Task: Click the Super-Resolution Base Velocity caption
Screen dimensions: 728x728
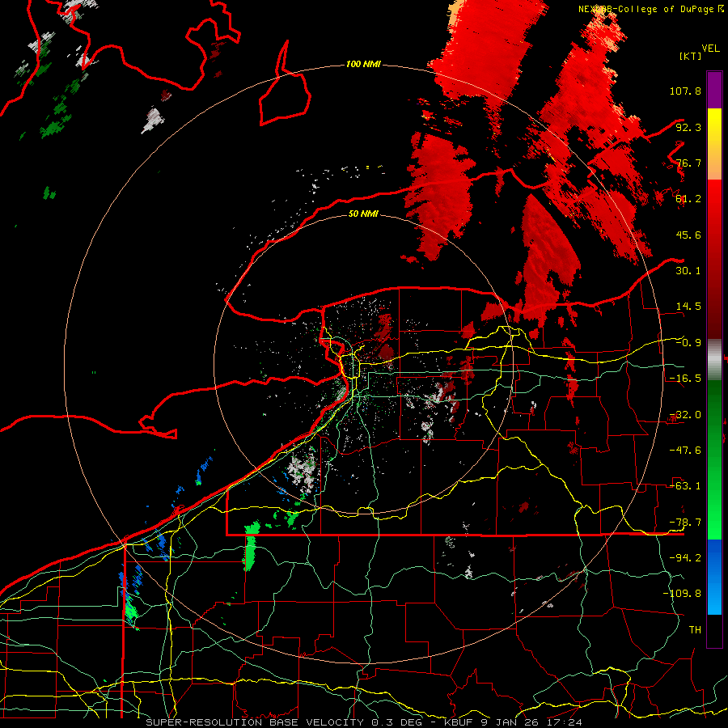Action: 363,722
